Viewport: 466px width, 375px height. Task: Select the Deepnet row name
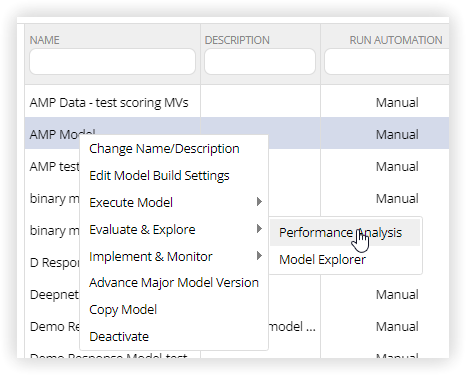[x=54, y=295]
